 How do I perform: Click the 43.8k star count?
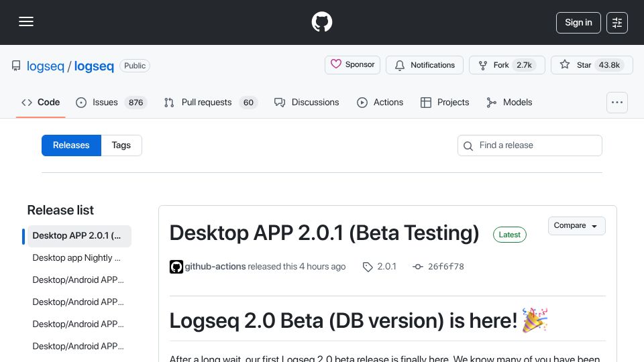(609, 65)
